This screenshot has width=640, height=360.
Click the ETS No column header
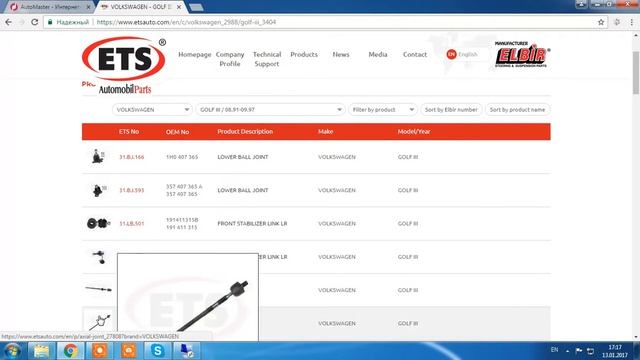(129, 131)
